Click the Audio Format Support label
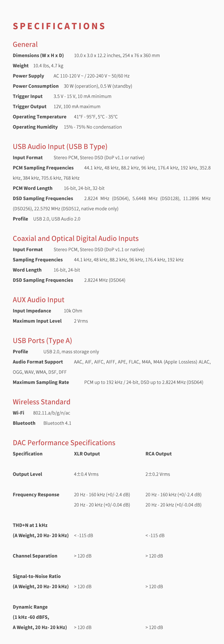The image size is (224, 644). (x=38, y=362)
